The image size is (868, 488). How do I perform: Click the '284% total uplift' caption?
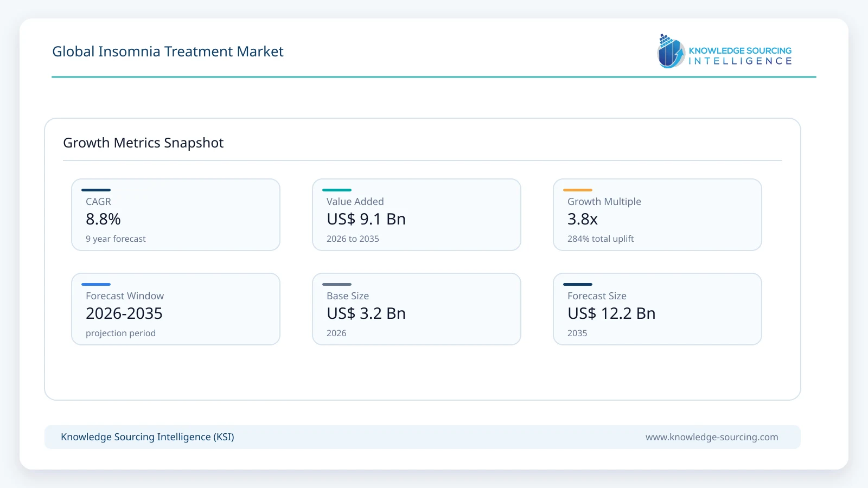601,239
